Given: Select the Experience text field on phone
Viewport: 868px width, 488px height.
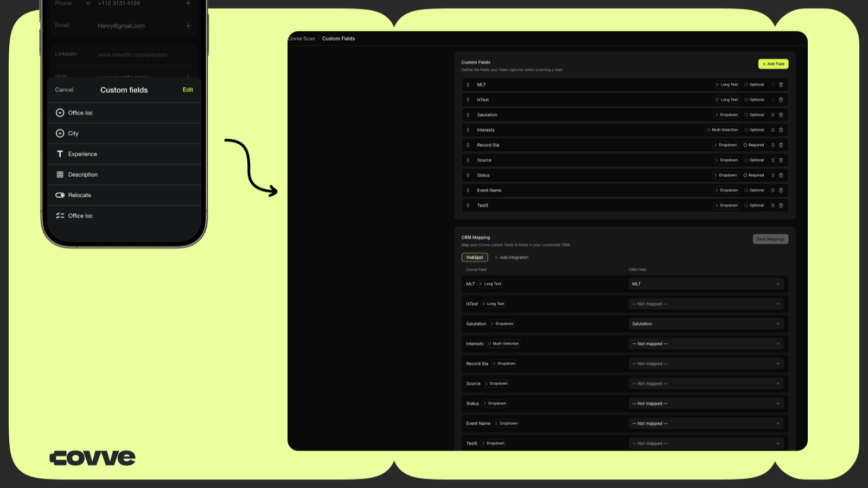Looking at the screenshot, I should click(x=124, y=154).
